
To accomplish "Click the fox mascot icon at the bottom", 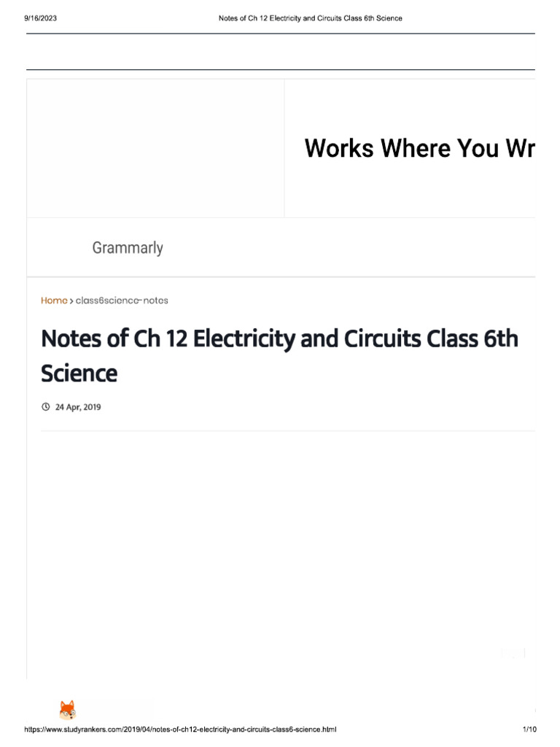I will point(66,711).
